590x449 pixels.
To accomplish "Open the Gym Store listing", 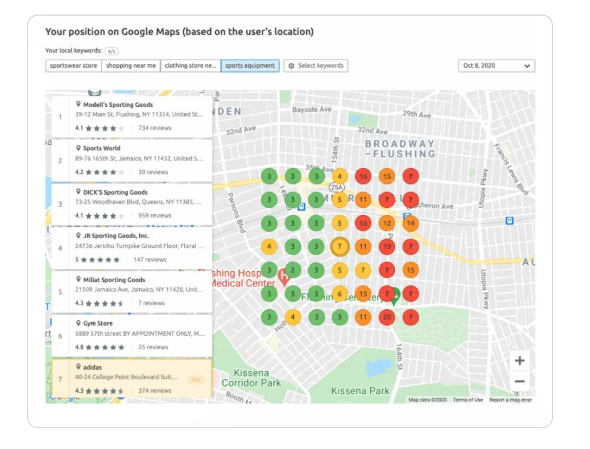I will click(x=132, y=335).
